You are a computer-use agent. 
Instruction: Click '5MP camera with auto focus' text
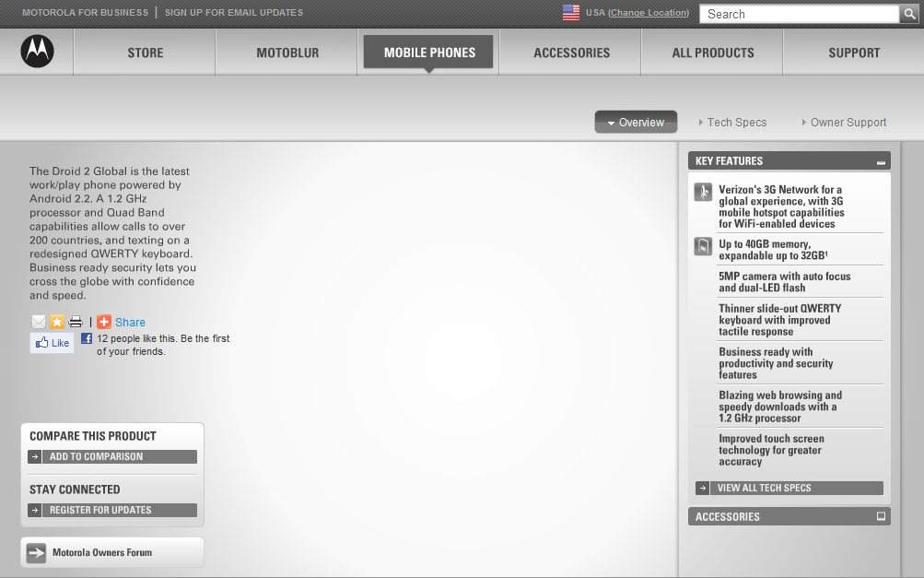click(784, 282)
